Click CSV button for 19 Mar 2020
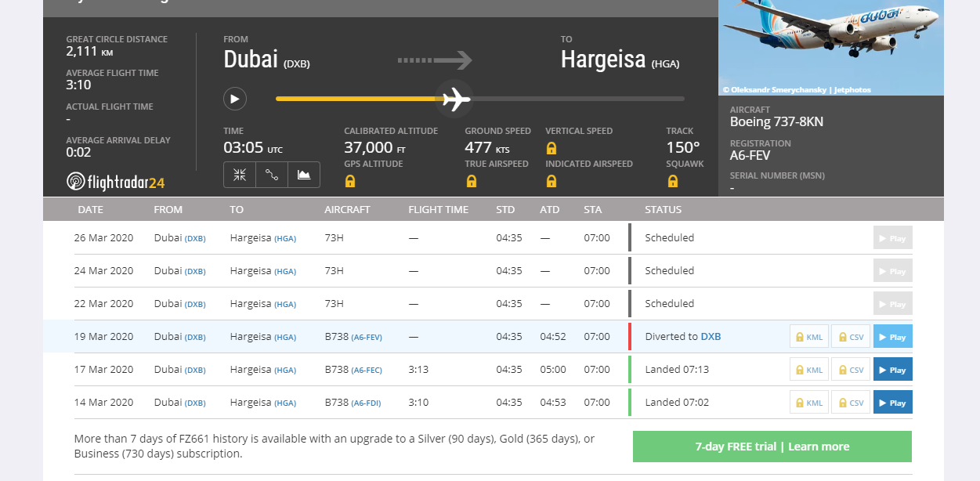Viewport: 980px width, 481px height. click(x=851, y=337)
